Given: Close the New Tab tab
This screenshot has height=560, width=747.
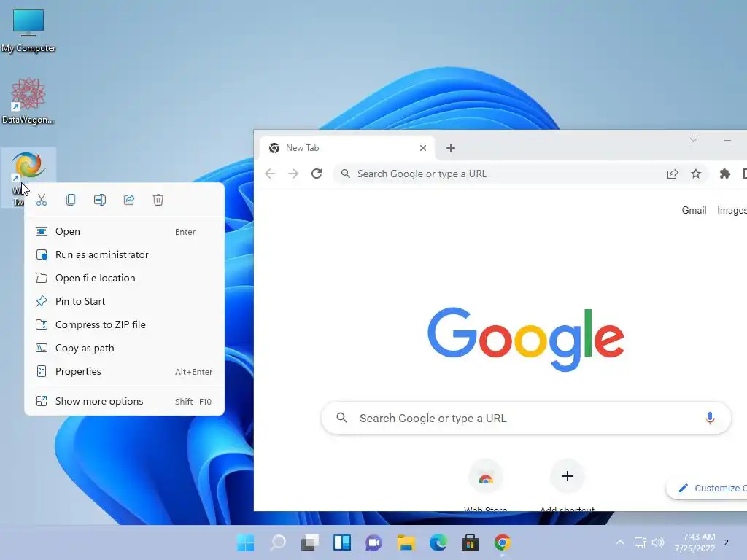Looking at the screenshot, I should point(423,148).
